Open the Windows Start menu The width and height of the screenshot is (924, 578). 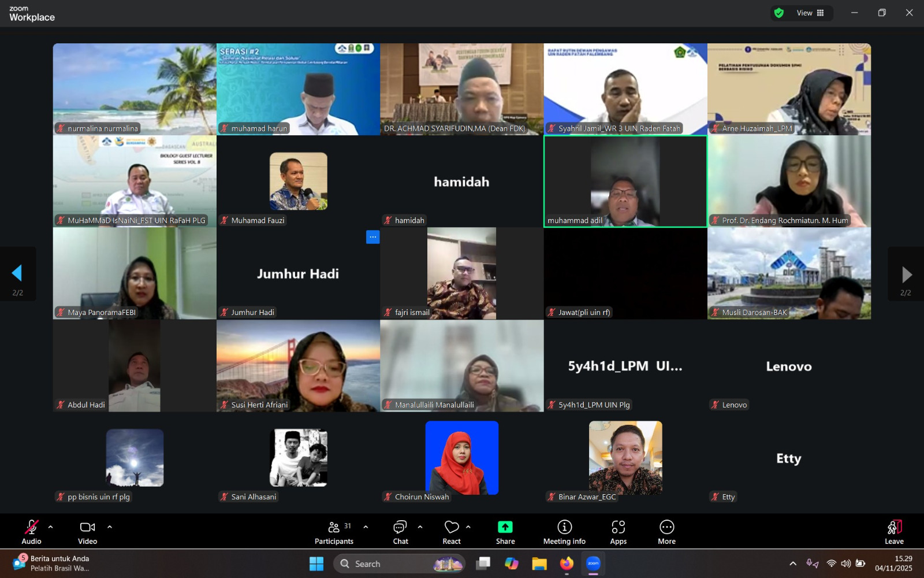pos(316,564)
